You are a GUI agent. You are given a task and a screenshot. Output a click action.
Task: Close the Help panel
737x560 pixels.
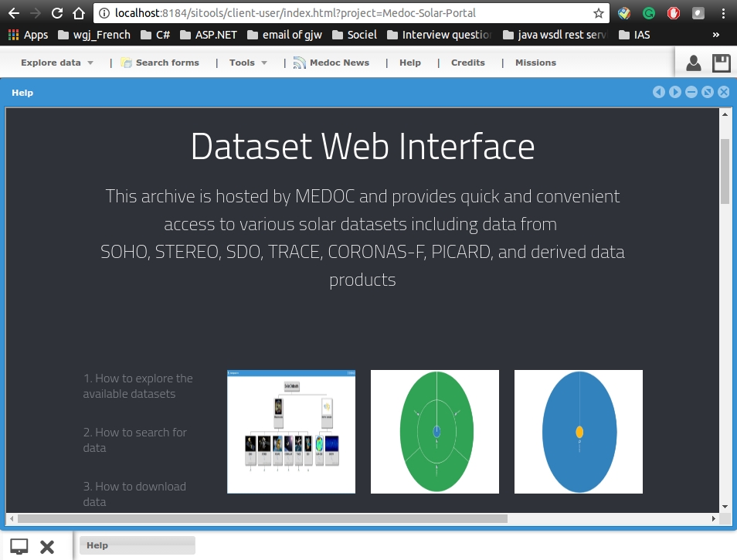[x=723, y=92]
